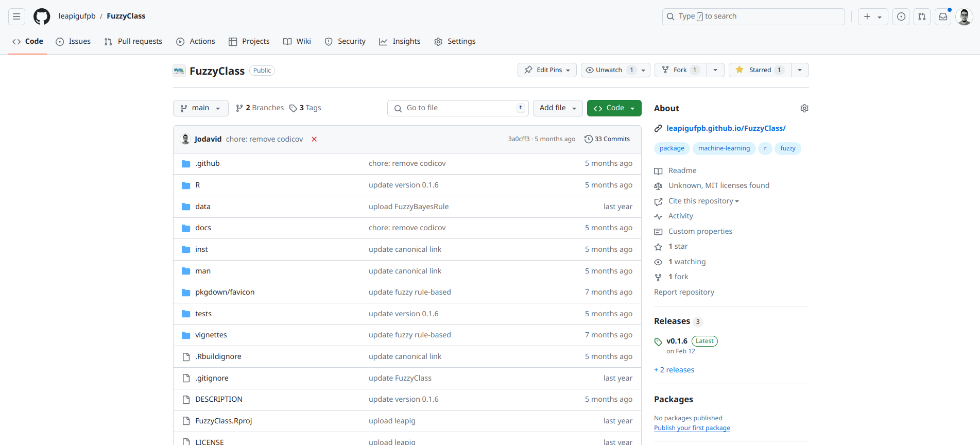Viewport: 980px width, 445px height.
Task: Open the green Code dropdown
Action: coord(614,108)
